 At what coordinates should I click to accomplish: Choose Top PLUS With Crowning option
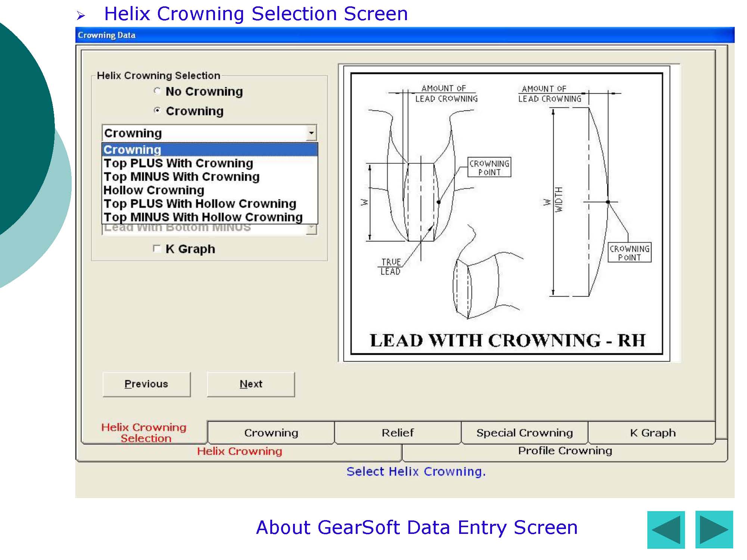pyautogui.click(x=210, y=163)
